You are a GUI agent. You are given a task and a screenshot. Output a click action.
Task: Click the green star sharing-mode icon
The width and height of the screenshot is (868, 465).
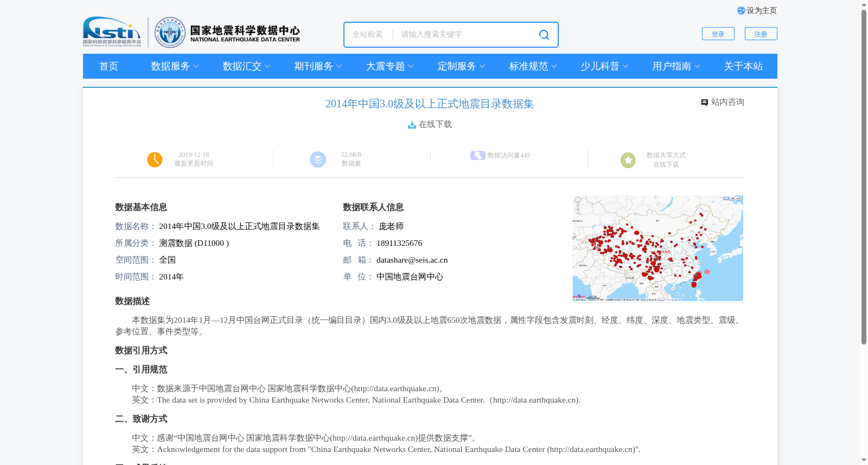coord(628,160)
